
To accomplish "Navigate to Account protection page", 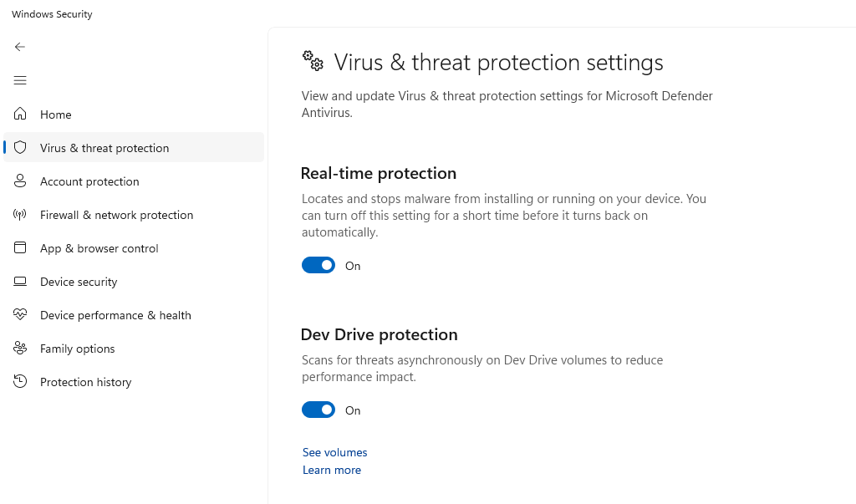I will [89, 181].
